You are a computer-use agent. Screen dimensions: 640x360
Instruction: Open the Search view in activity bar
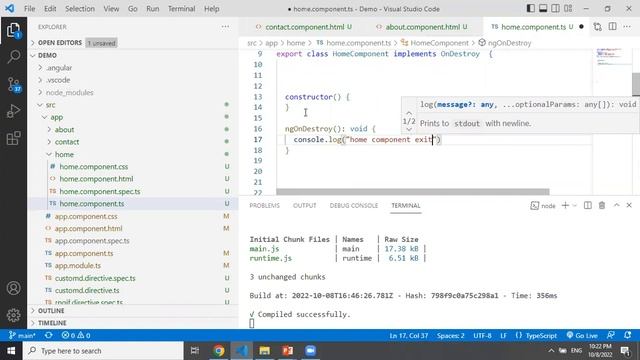[13, 57]
